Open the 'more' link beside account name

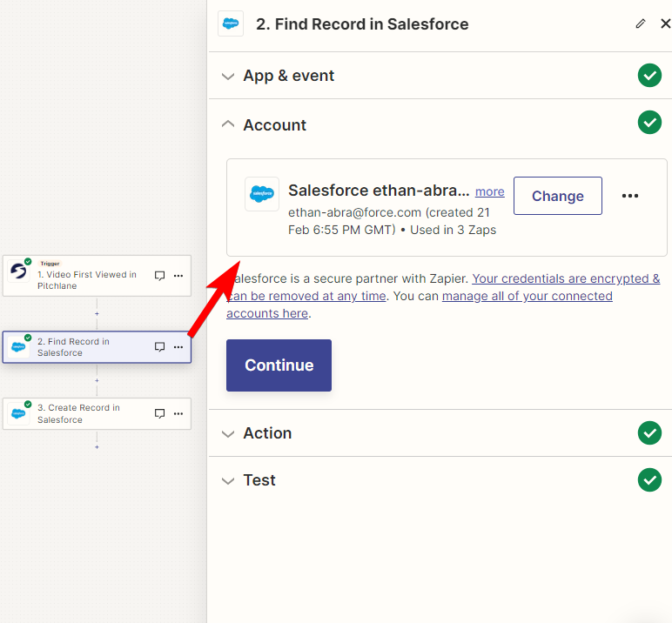[x=489, y=191]
